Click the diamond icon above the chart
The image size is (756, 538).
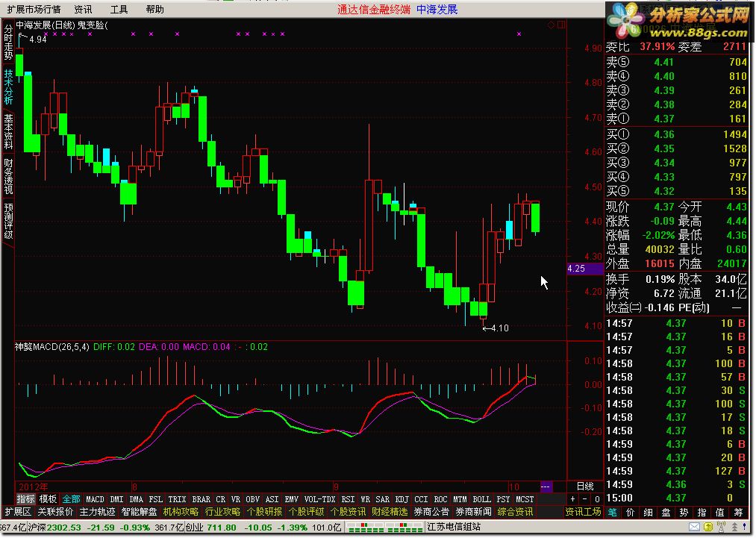(x=551, y=25)
